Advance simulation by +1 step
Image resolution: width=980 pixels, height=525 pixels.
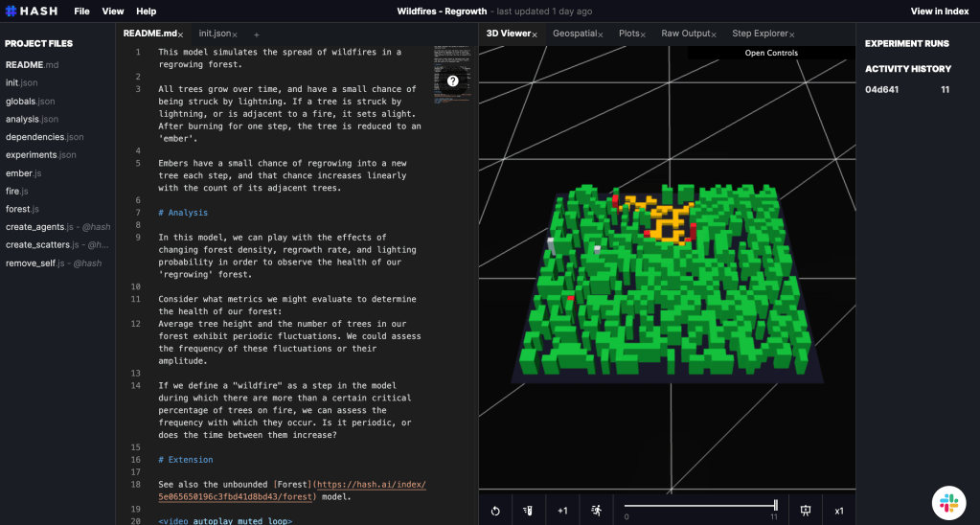(x=562, y=511)
